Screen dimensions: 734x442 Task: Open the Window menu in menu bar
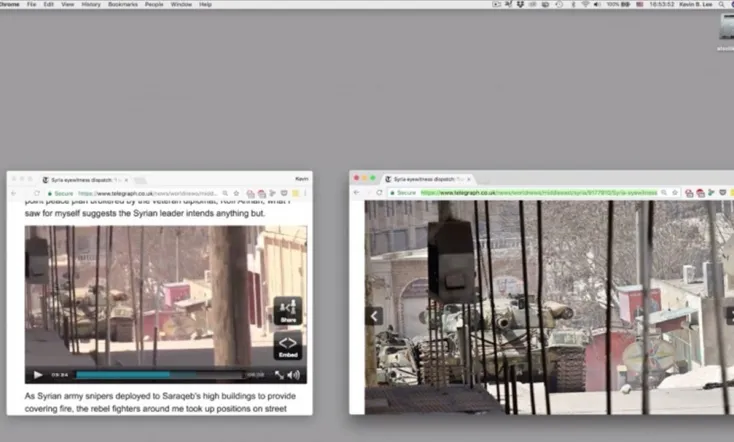[x=181, y=5]
